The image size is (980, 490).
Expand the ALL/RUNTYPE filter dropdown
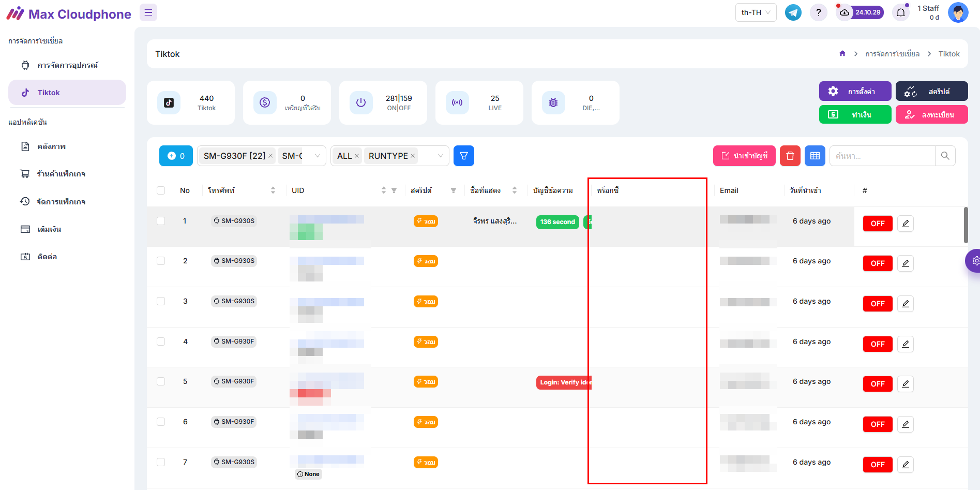click(440, 156)
